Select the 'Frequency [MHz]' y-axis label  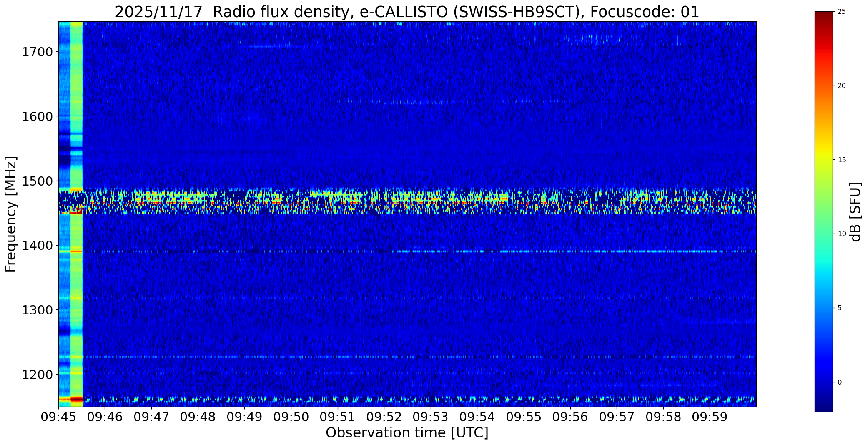pyautogui.click(x=11, y=214)
